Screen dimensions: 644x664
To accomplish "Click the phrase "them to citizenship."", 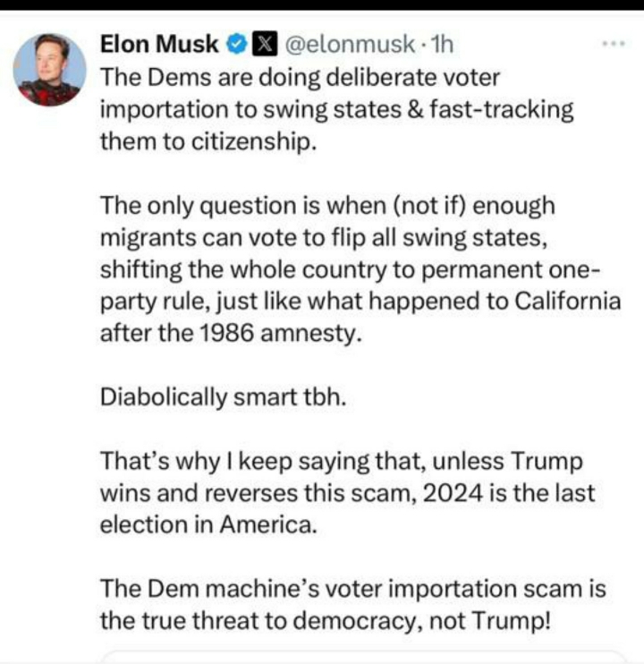I will click(x=207, y=141).
